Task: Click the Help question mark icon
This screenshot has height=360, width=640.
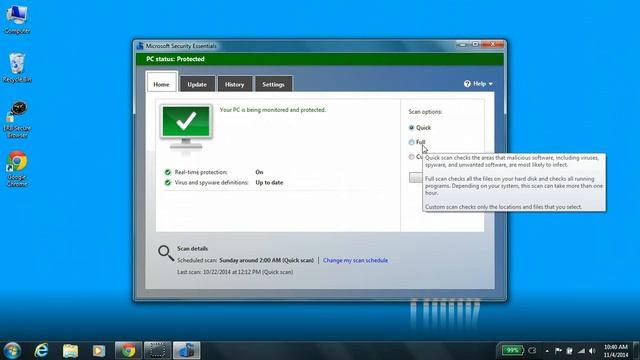Action: pos(467,84)
